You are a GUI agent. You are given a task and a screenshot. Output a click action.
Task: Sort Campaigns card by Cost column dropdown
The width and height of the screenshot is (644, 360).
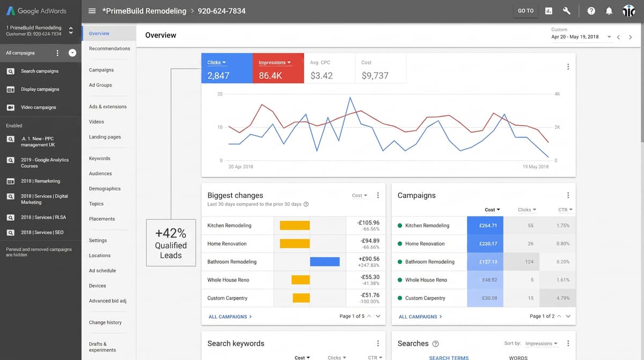[492, 210]
